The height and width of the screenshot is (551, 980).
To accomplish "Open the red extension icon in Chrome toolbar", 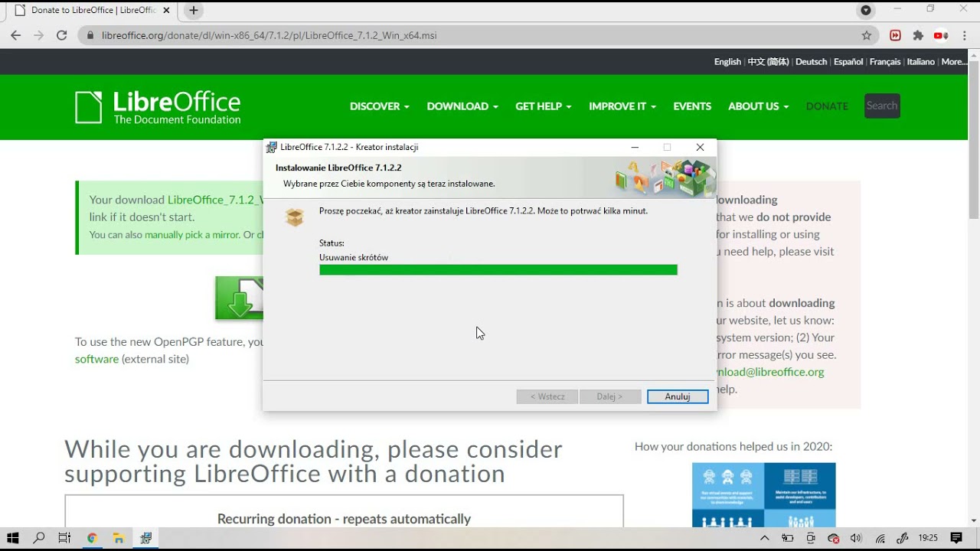I will click(x=895, y=35).
